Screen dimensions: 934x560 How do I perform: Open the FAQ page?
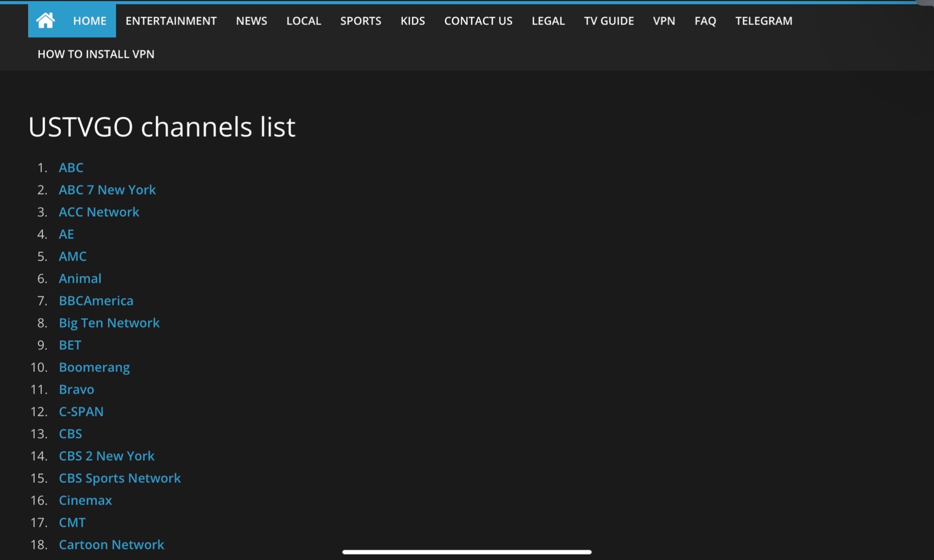coord(705,21)
